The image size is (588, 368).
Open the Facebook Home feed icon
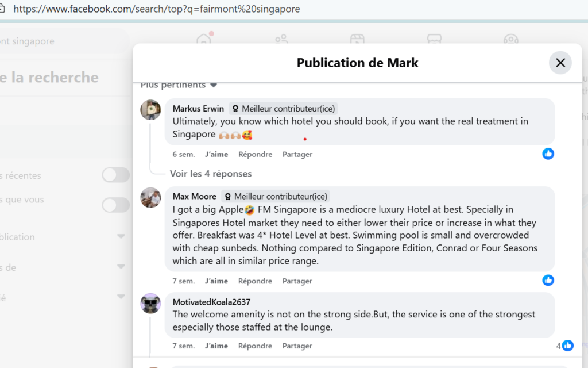[x=203, y=40]
